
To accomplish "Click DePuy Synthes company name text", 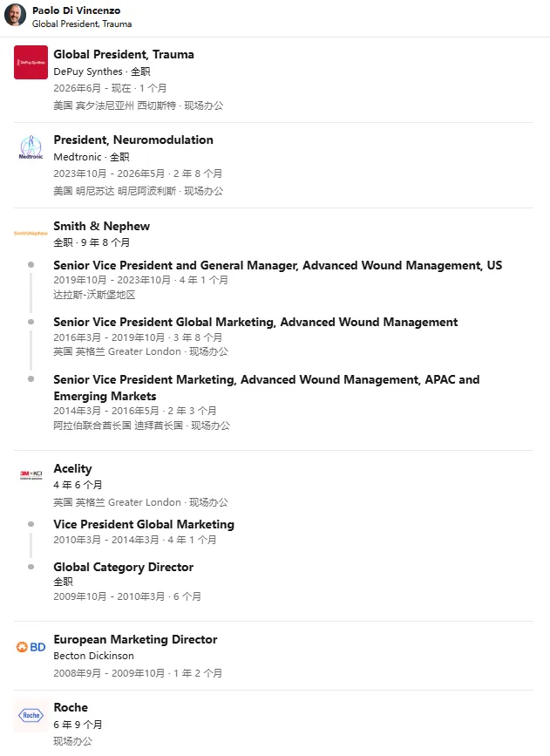I will [88, 72].
